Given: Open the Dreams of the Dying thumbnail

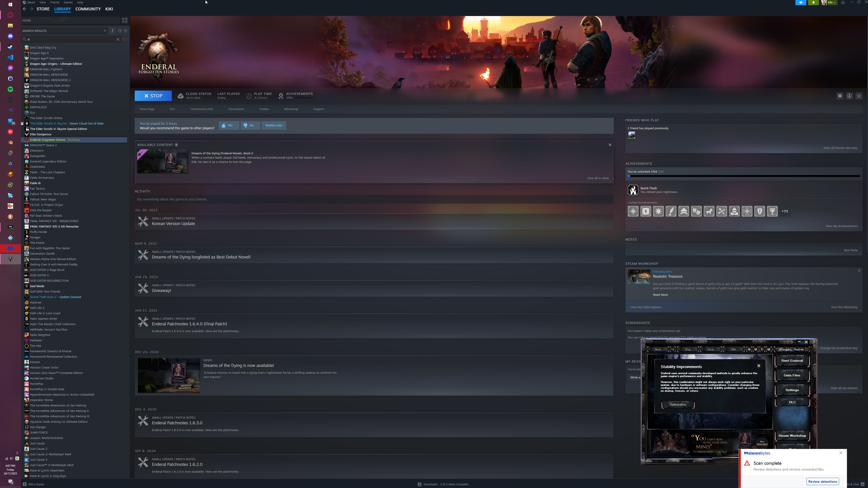Looking at the screenshot, I should tap(163, 161).
